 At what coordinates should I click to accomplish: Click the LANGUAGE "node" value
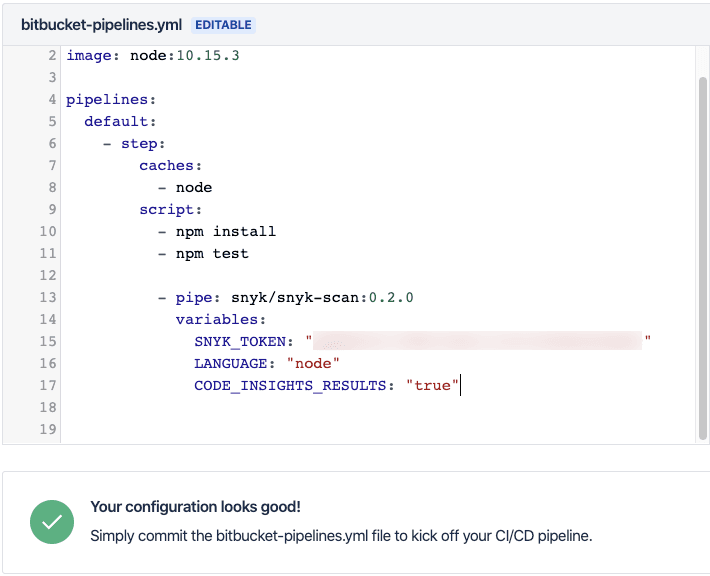pos(313,363)
